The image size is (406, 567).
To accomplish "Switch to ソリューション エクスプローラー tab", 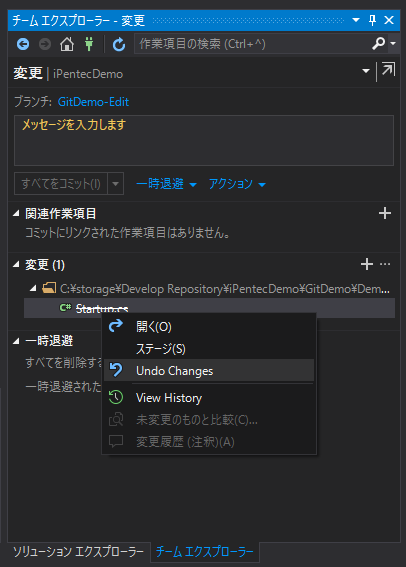I will [79, 552].
